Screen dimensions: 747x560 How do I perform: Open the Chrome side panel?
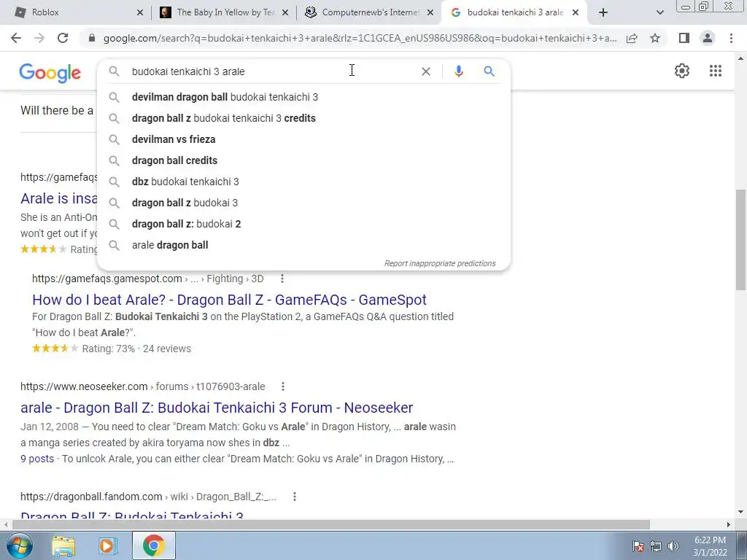[x=684, y=38]
